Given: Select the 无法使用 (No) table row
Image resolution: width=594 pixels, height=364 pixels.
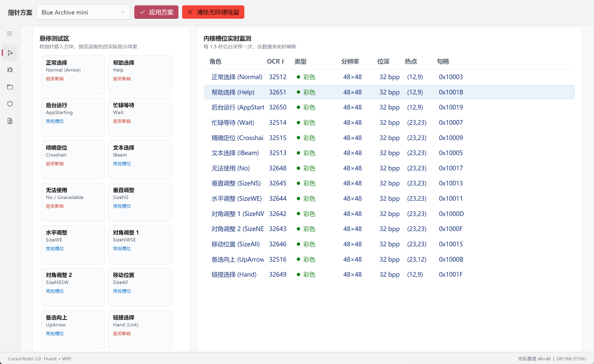Looking at the screenshot, I should click(389, 168).
